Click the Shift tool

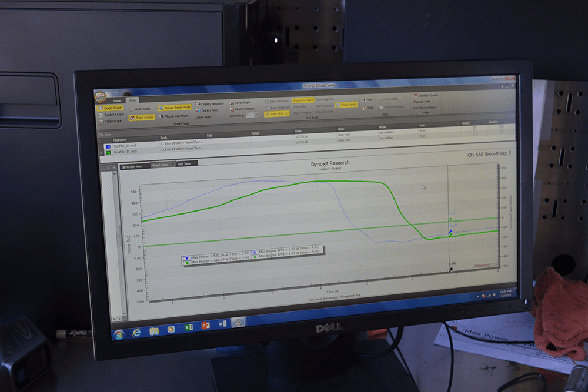(368, 108)
